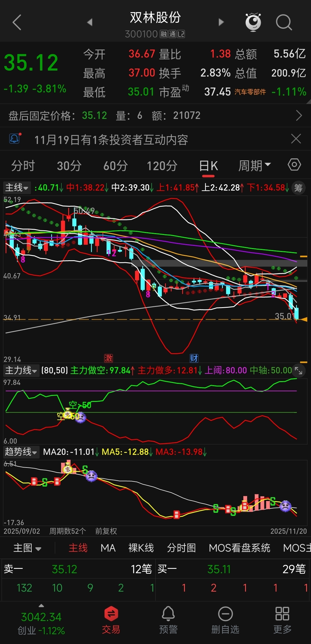Viewport: 311px width, 644px height.
Task: Open the 预警 alert bell
Action: pos(168,620)
